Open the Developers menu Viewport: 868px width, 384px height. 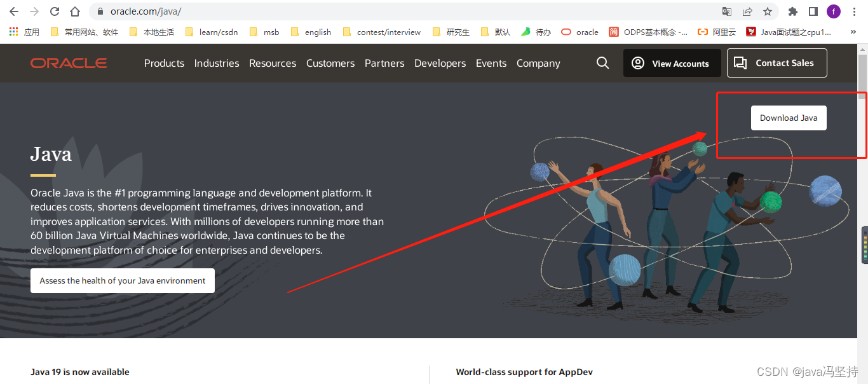(440, 63)
